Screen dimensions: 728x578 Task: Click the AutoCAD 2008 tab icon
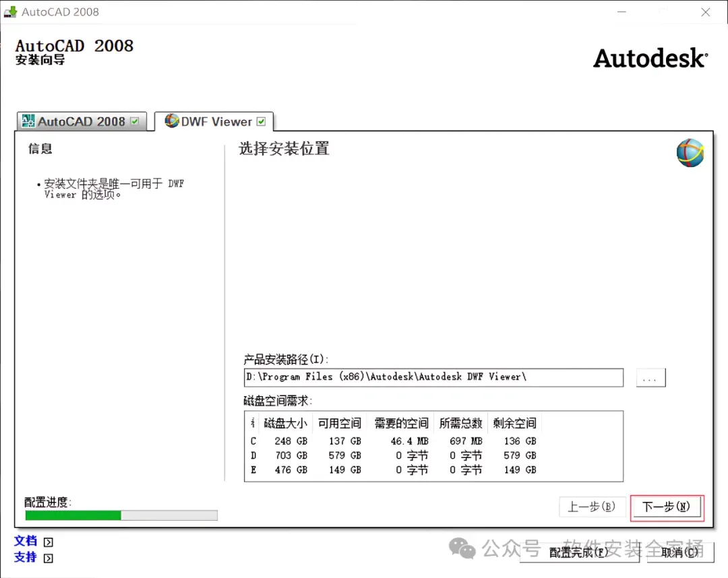click(x=28, y=121)
